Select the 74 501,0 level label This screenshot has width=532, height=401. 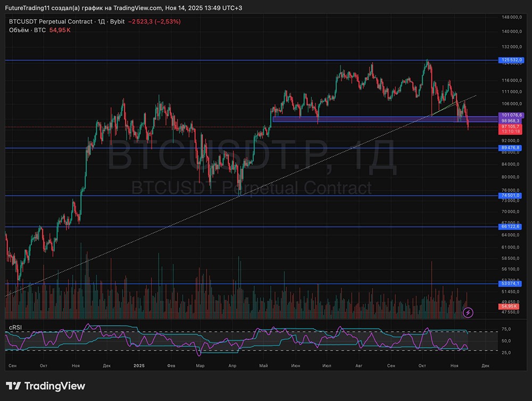coord(510,195)
